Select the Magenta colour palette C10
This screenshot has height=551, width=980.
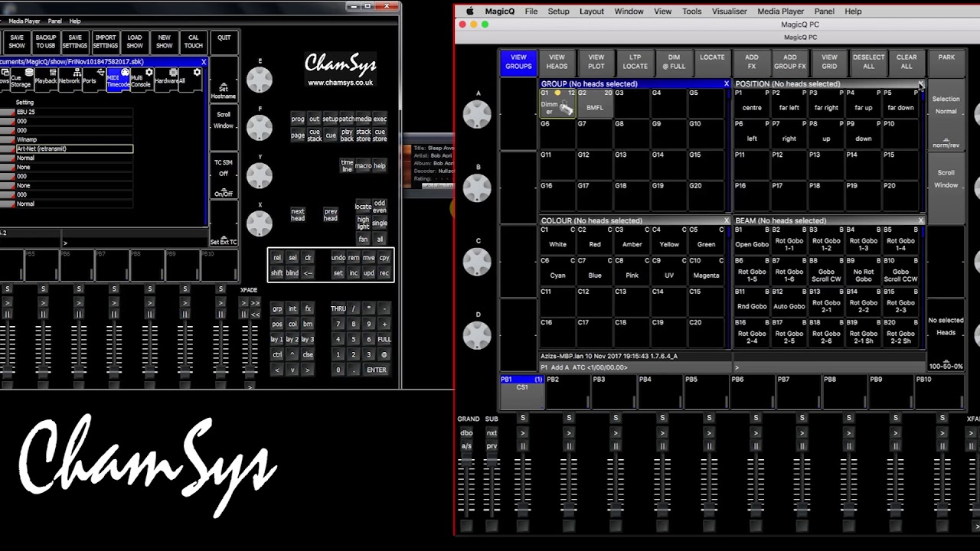tap(706, 272)
